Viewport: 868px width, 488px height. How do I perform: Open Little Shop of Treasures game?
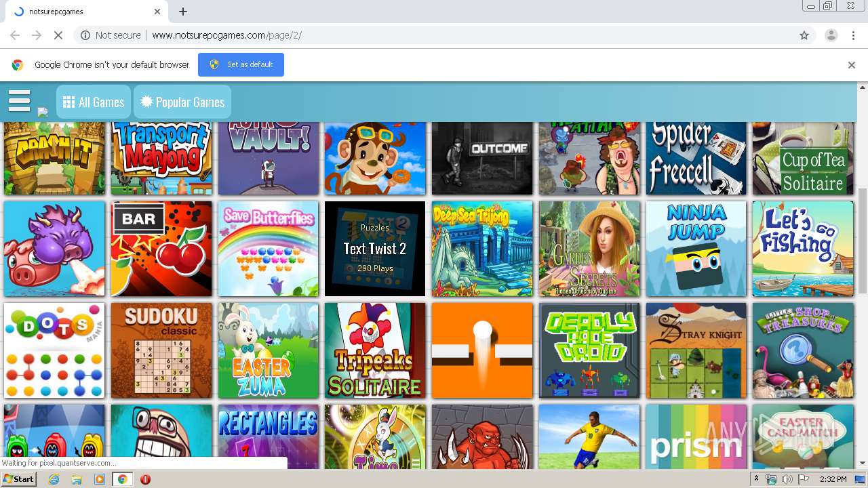[803, 350]
